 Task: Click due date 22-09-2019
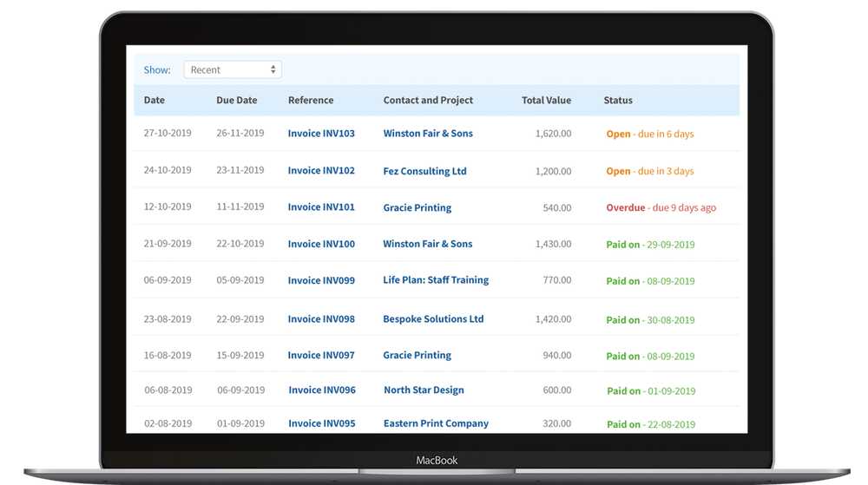click(240, 319)
